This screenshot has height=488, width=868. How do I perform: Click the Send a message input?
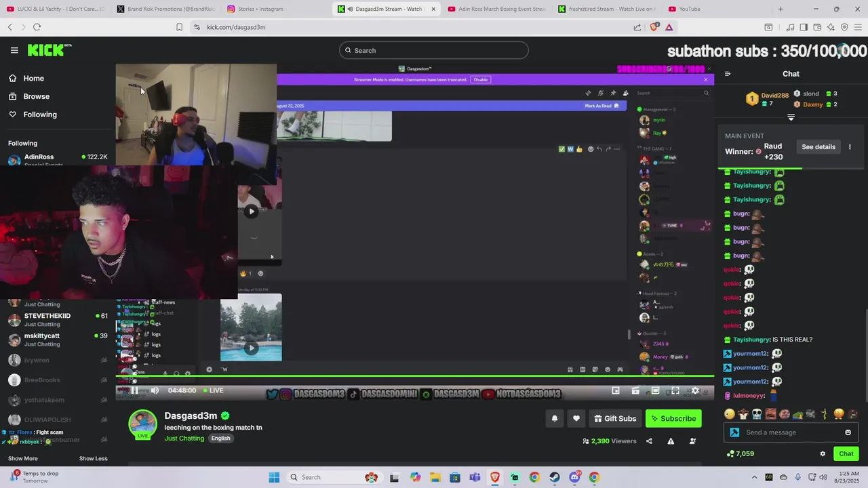pos(791,432)
